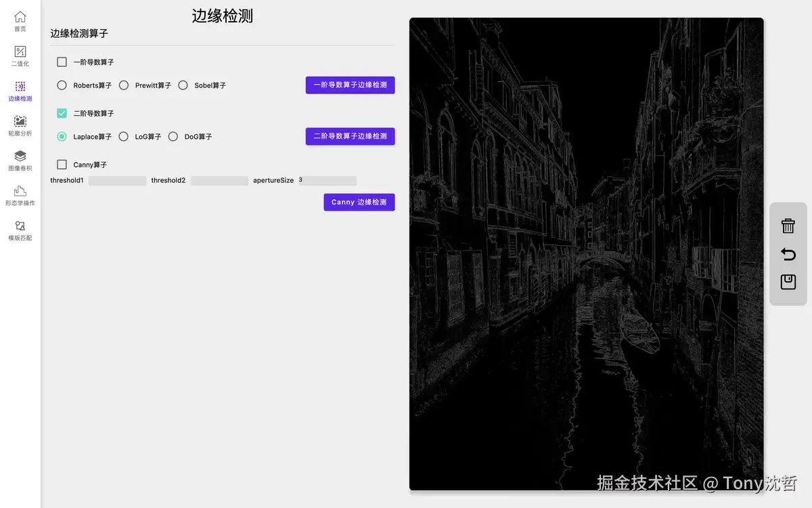
Task: Enable the 一阶导数算子 checkbox
Action: pos(62,61)
